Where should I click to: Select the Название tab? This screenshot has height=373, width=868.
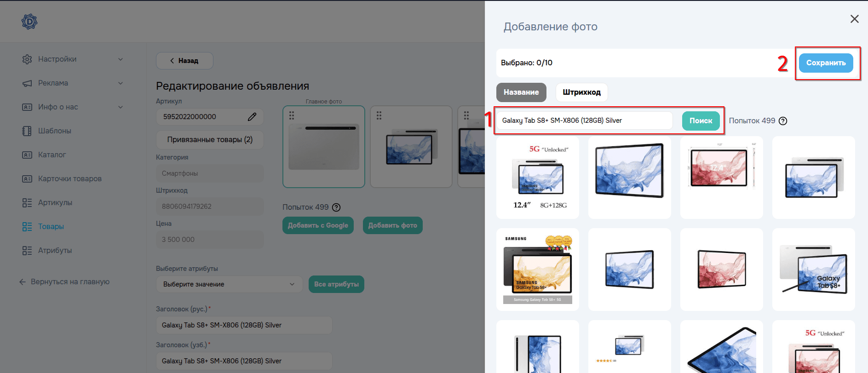coord(521,92)
